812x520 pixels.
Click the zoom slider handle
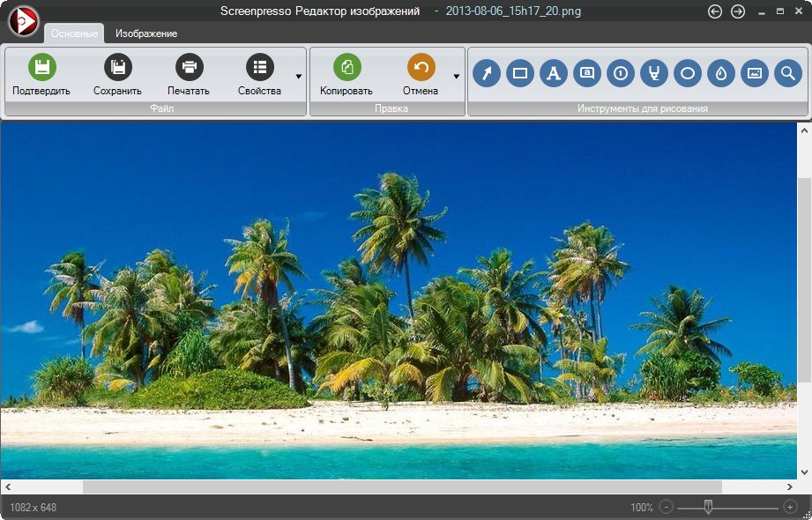[x=708, y=507]
